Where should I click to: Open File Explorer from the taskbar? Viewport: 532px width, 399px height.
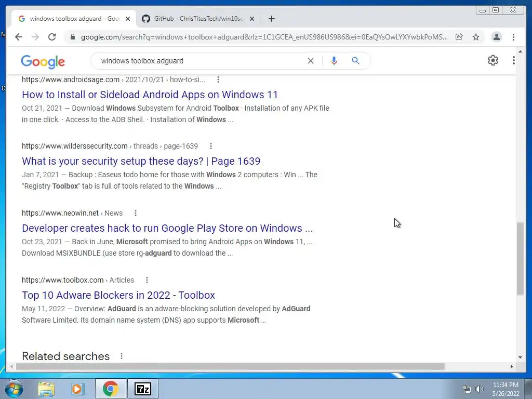pyautogui.click(x=46, y=389)
